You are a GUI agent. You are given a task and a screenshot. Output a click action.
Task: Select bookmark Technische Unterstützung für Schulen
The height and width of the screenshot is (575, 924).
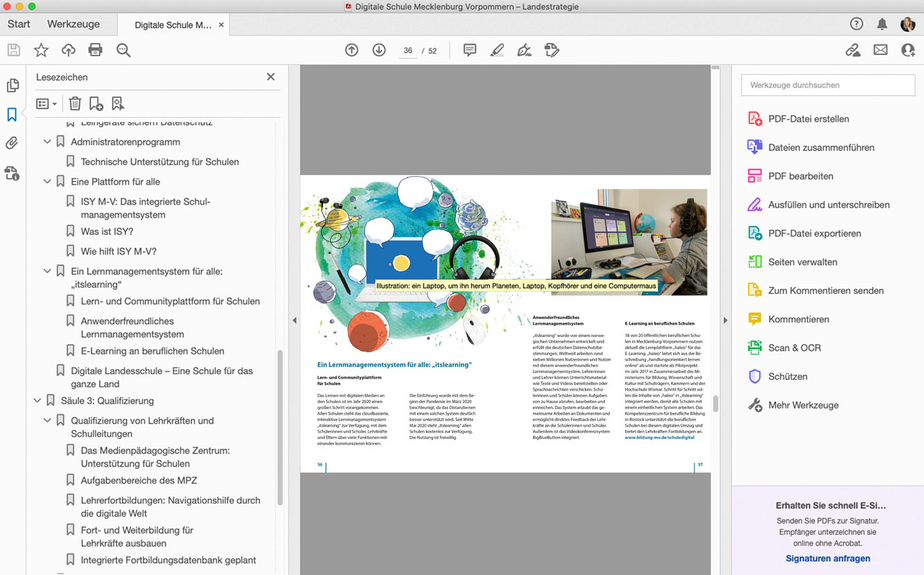[160, 162]
